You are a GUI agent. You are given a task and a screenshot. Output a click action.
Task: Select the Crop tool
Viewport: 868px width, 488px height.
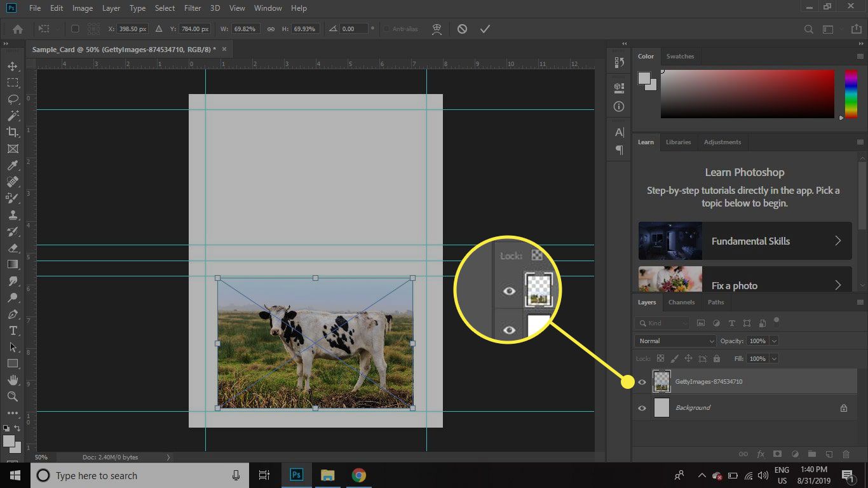[13, 132]
